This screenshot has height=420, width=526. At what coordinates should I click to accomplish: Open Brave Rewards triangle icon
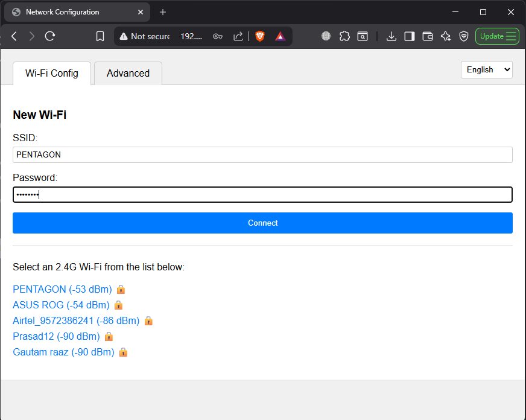pos(280,36)
